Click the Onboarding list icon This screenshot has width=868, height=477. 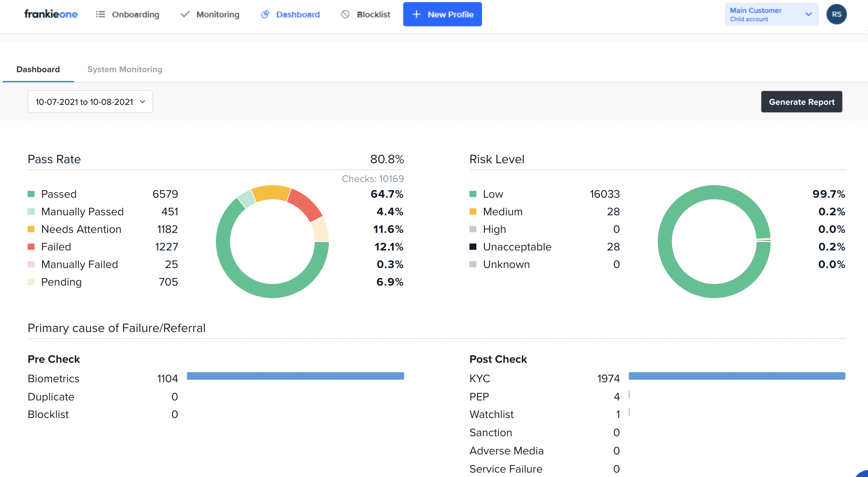100,14
